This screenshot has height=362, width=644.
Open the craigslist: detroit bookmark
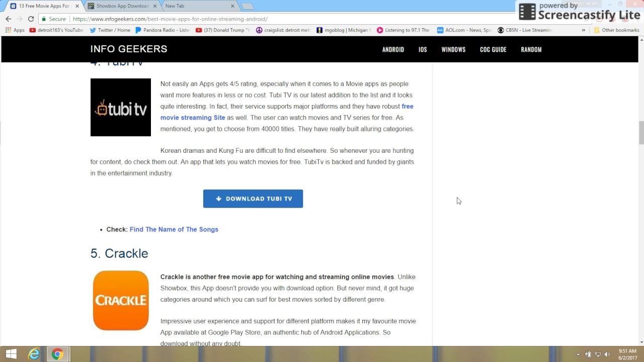click(x=283, y=30)
